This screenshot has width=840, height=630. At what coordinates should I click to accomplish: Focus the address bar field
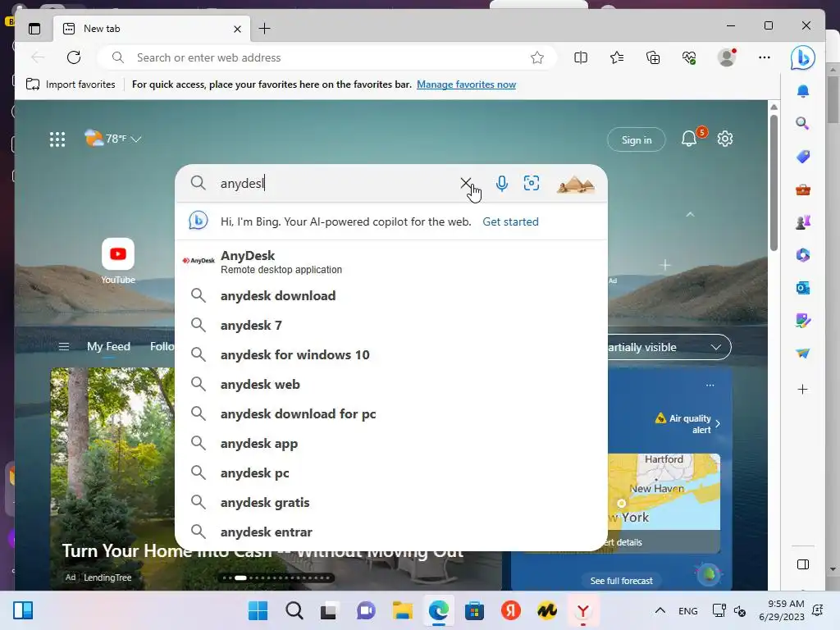[x=326, y=57]
